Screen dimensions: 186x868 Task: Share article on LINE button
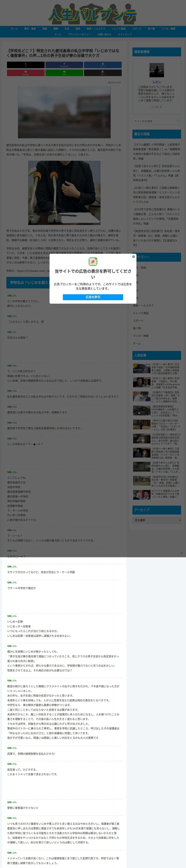pyautogui.click(x=64, y=73)
